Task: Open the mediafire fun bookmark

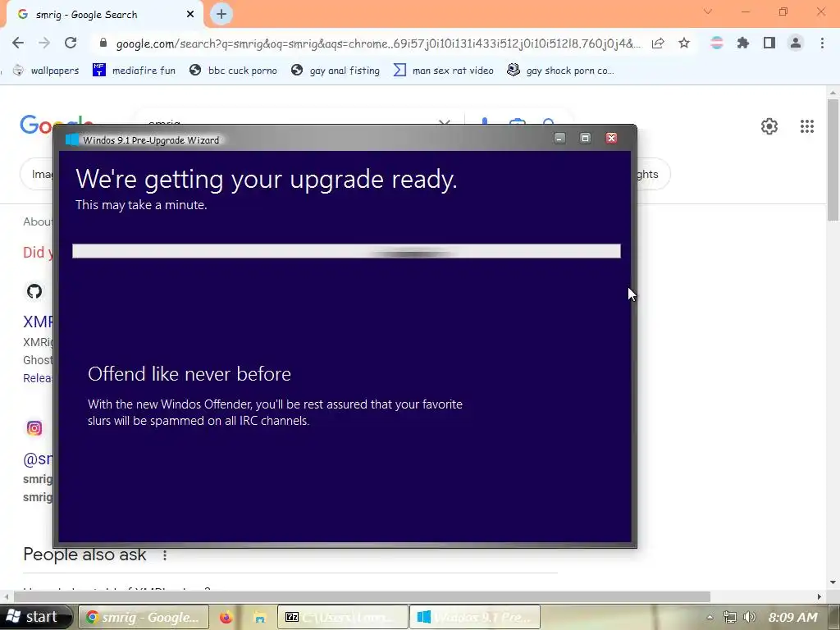Action: pyautogui.click(x=134, y=71)
